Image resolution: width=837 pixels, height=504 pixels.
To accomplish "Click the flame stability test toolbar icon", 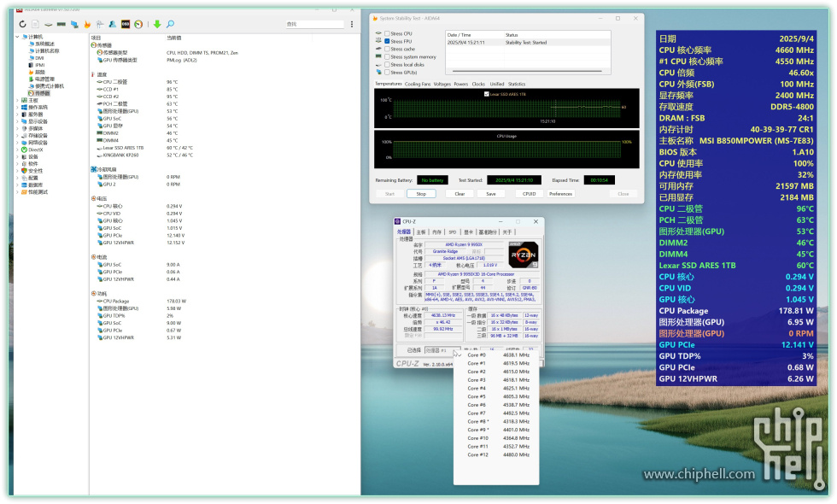I will [x=87, y=24].
